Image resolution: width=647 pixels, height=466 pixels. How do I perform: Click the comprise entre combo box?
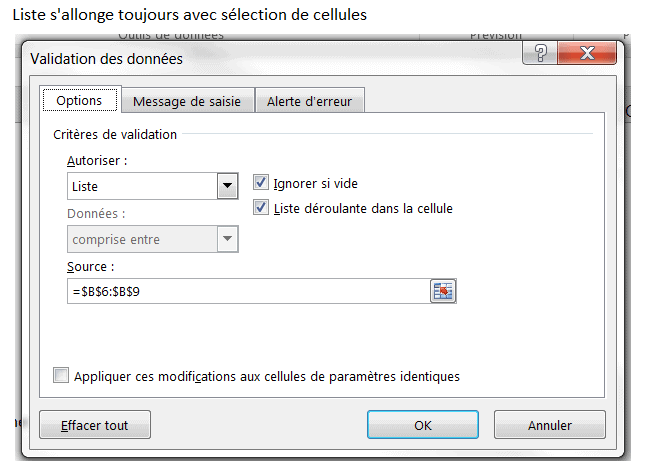pyautogui.click(x=141, y=239)
